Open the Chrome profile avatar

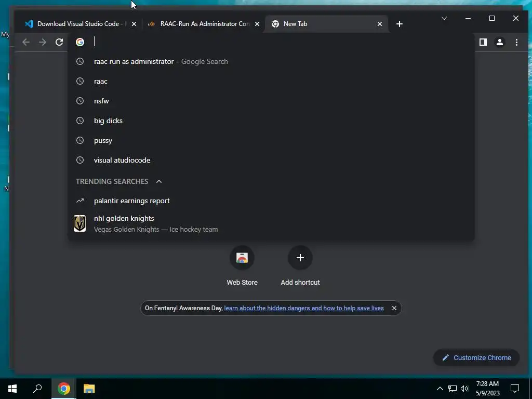(x=500, y=42)
